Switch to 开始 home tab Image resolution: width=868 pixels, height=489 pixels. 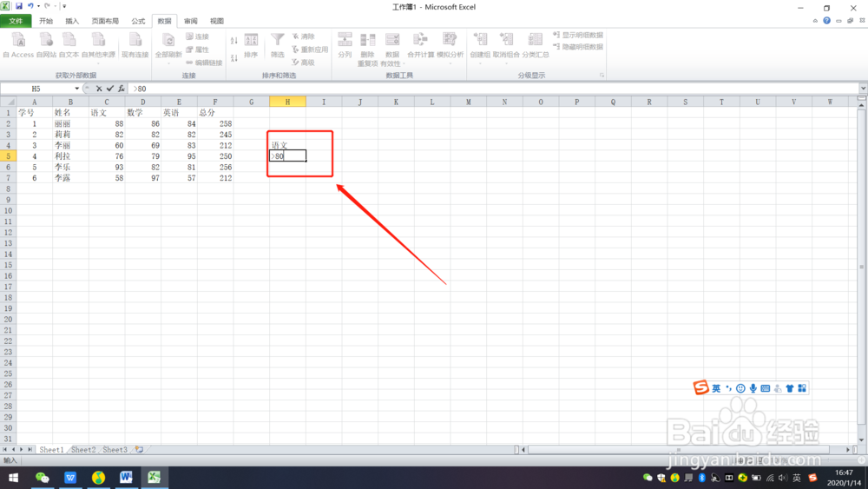tap(46, 21)
